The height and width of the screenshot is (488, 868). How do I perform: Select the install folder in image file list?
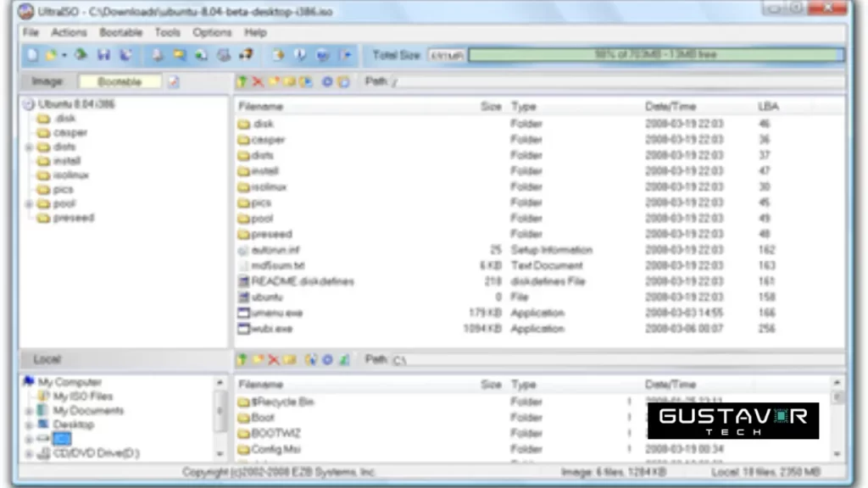[x=264, y=171]
